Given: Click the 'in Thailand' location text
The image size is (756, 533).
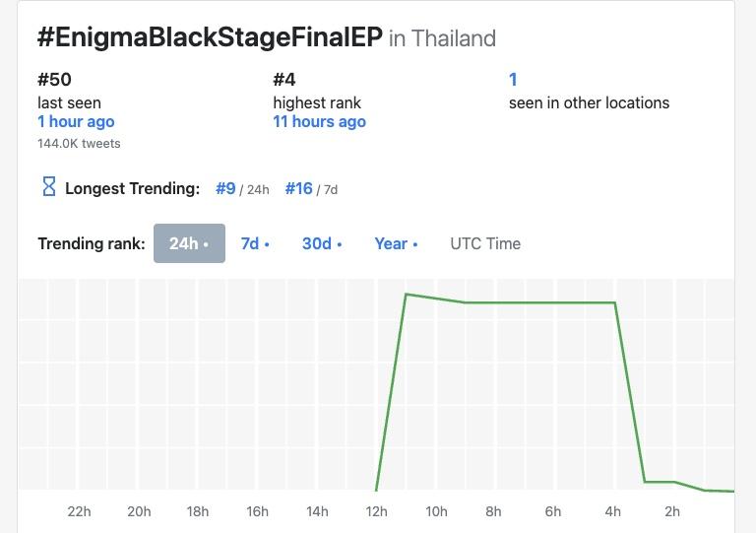Looking at the screenshot, I should pyautogui.click(x=442, y=38).
